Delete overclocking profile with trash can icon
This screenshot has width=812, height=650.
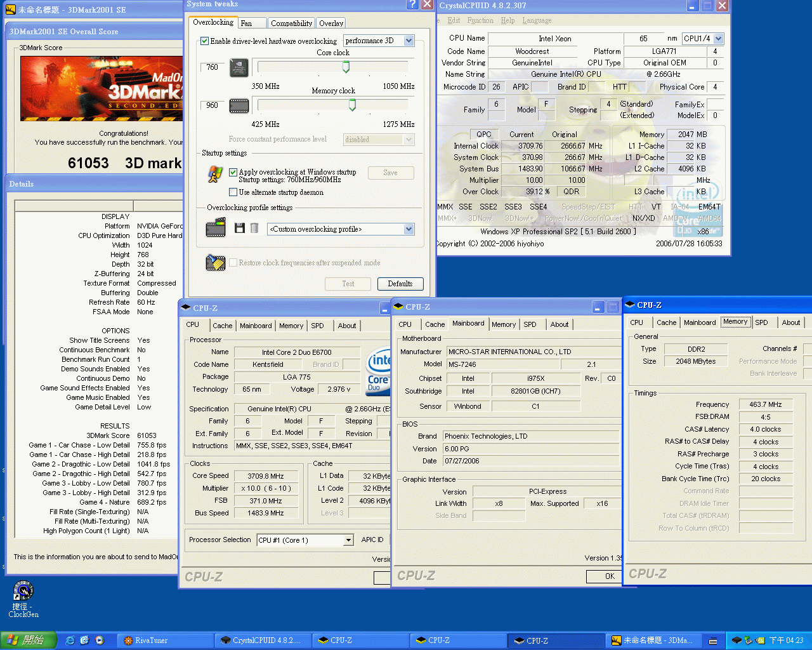pyautogui.click(x=254, y=228)
